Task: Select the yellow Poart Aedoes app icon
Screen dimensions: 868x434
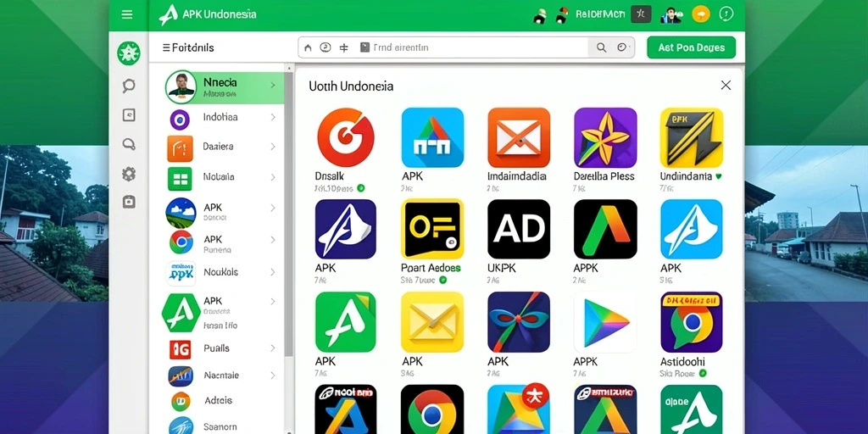Action: (x=432, y=229)
